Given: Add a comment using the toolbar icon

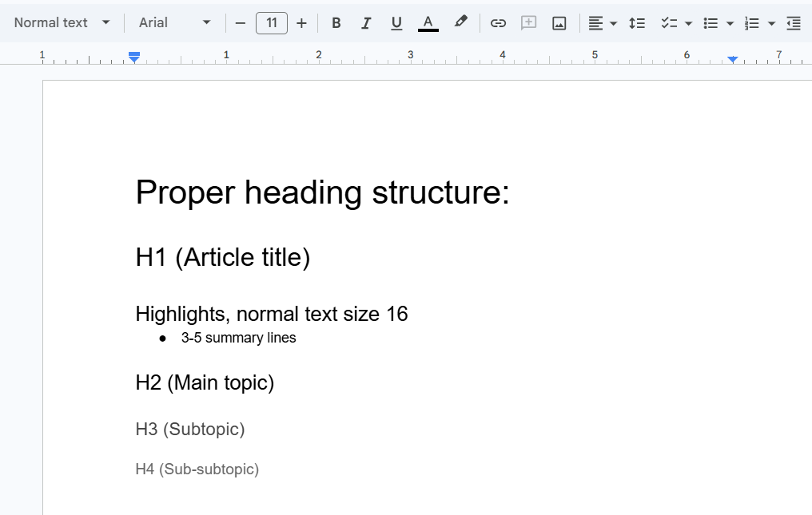Looking at the screenshot, I should [529, 23].
